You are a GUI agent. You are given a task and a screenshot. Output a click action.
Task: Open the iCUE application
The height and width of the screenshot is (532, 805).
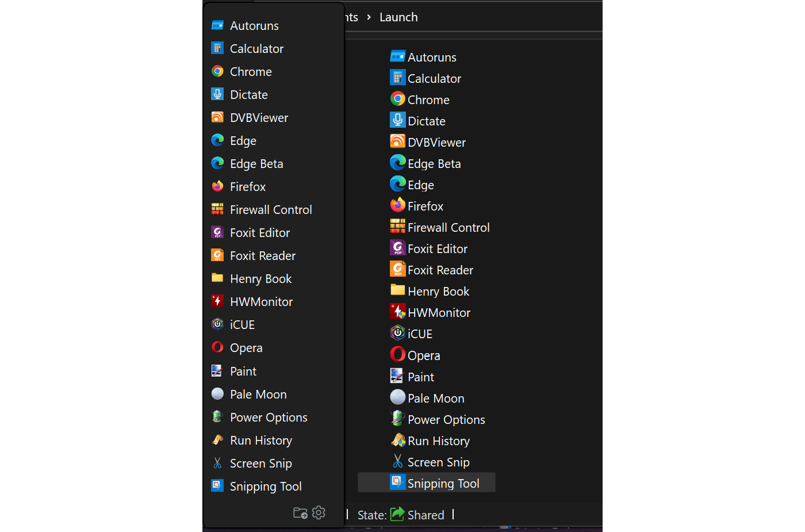(420, 333)
